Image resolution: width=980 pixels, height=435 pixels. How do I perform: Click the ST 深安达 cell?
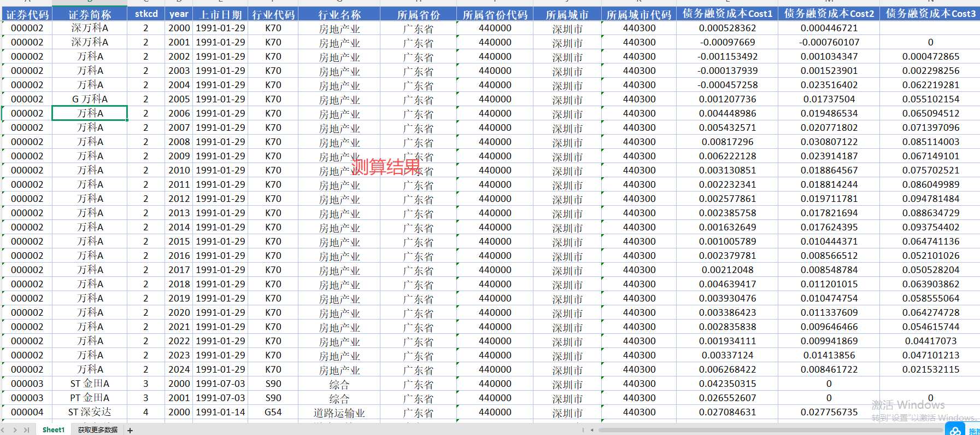pyautogui.click(x=90, y=412)
